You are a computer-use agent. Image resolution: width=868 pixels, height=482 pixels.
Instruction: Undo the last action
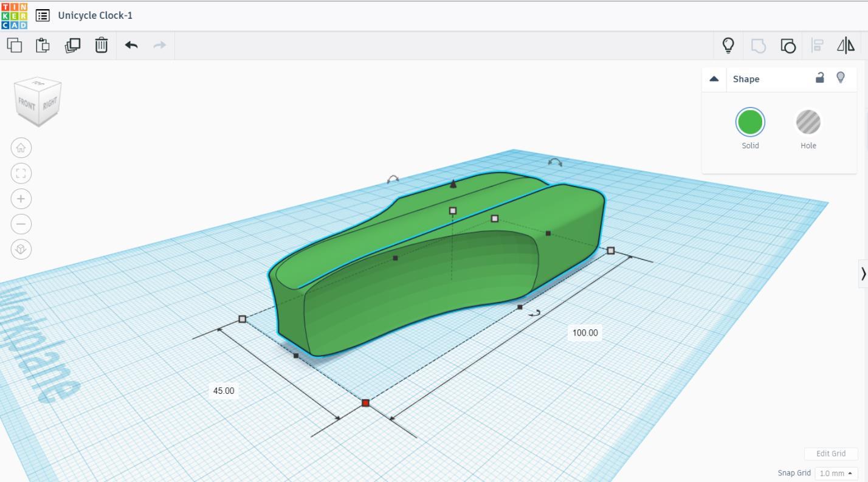[x=131, y=45]
